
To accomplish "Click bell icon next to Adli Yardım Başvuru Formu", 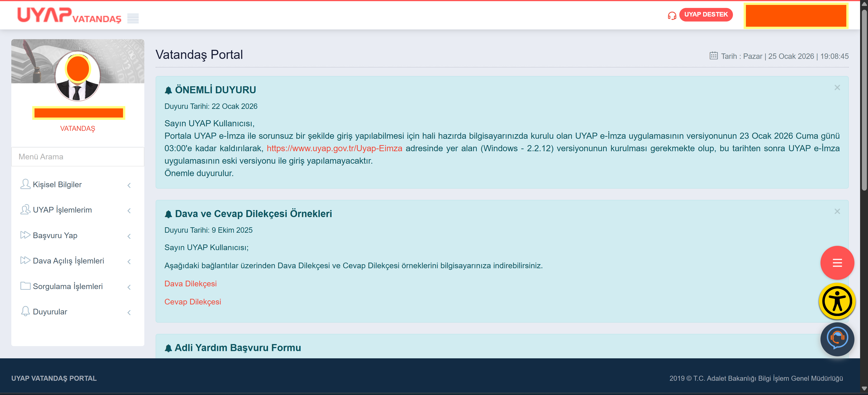I will pos(169,348).
